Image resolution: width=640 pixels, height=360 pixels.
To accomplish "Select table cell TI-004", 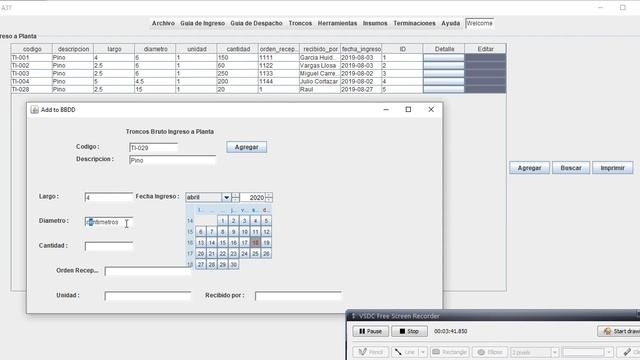I will point(32,81).
